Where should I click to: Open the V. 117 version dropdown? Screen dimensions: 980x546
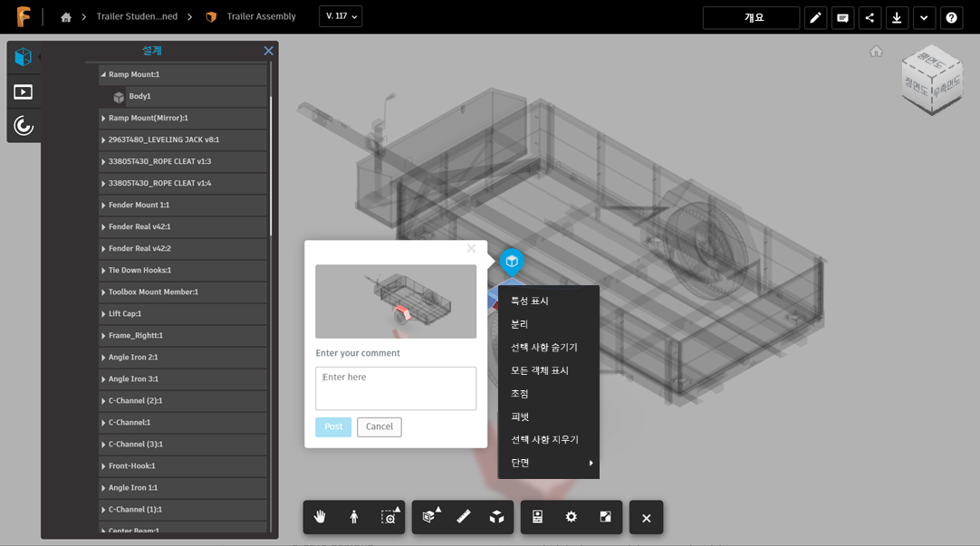pyautogui.click(x=340, y=15)
